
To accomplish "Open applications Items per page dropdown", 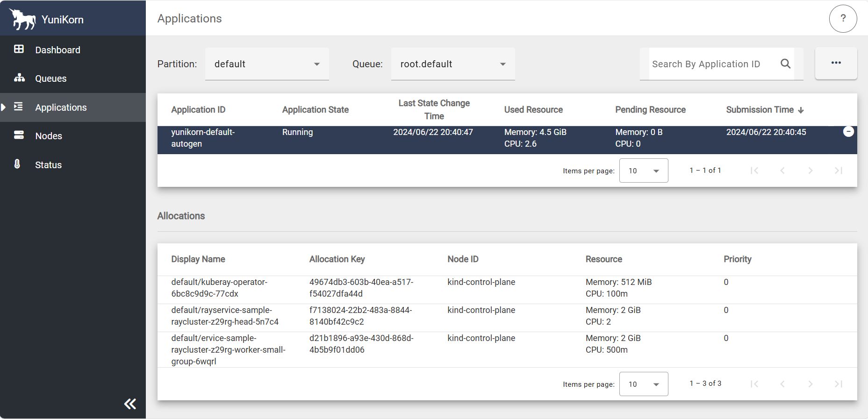I will point(643,170).
